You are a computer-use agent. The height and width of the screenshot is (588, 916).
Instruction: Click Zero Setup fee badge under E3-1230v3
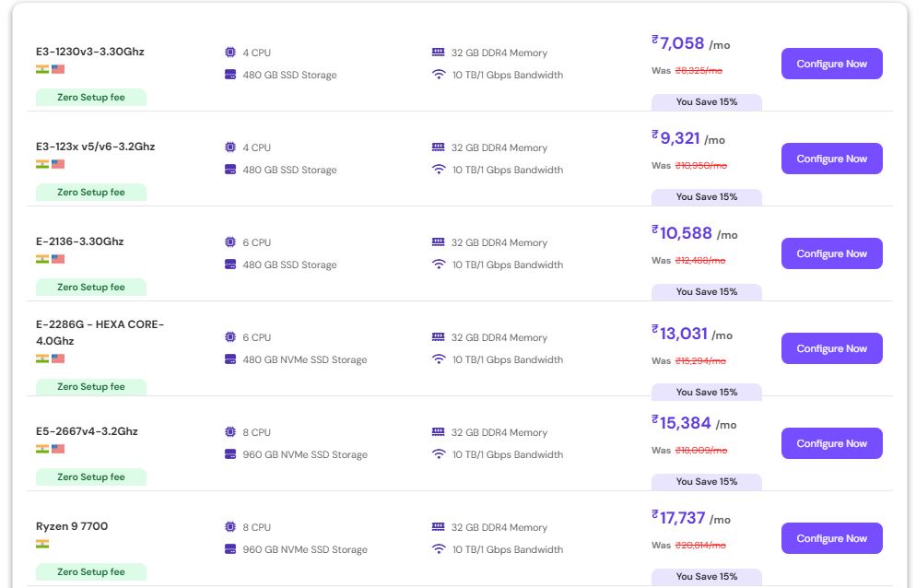(91, 97)
